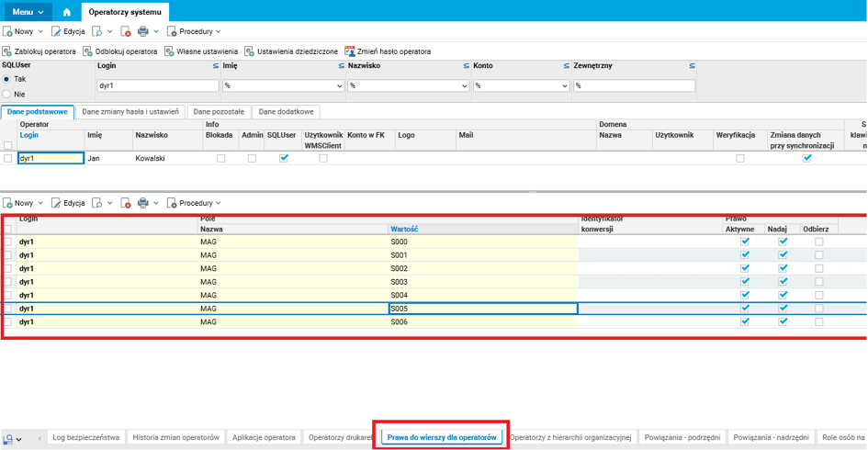
Task: Click the Nazwisko filter operator icon
Action: click(x=466, y=66)
